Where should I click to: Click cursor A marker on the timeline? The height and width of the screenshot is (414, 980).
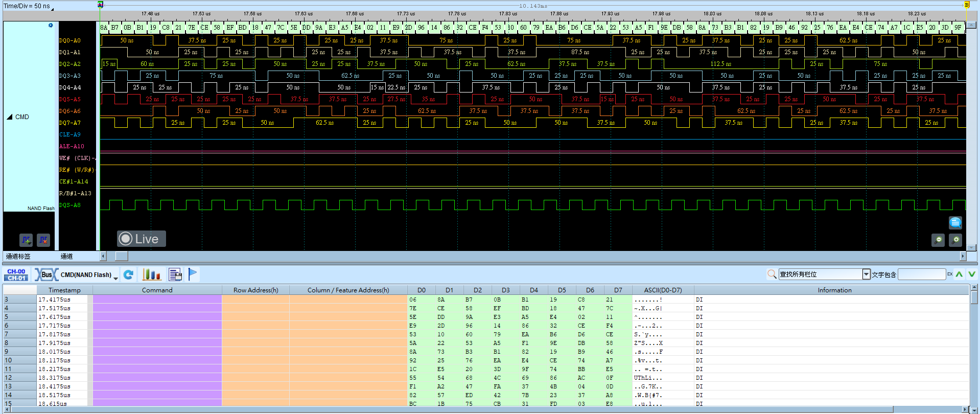100,5
